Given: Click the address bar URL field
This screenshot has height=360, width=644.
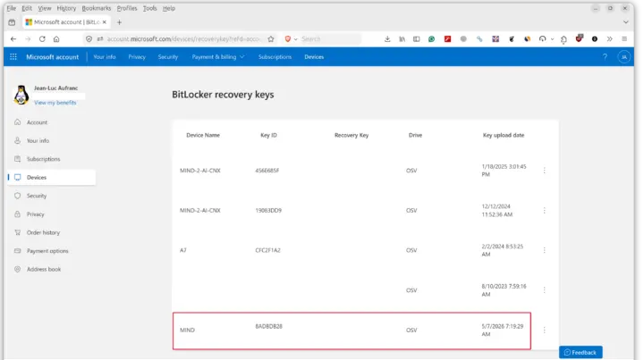Looking at the screenshot, I should point(182,39).
